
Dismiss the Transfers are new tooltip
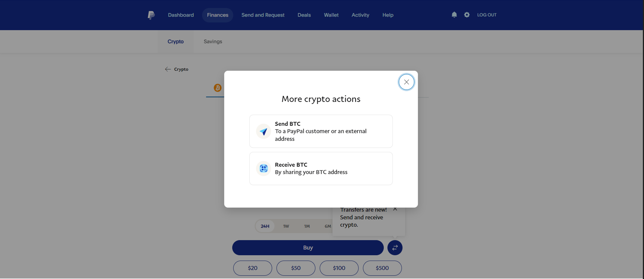[395, 209]
